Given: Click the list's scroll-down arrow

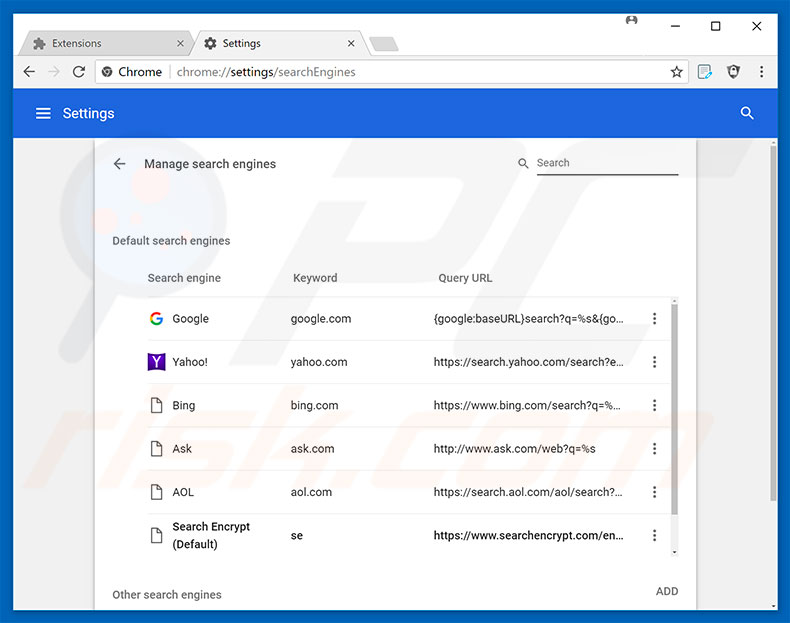Looking at the screenshot, I should click(x=674, y=552).
